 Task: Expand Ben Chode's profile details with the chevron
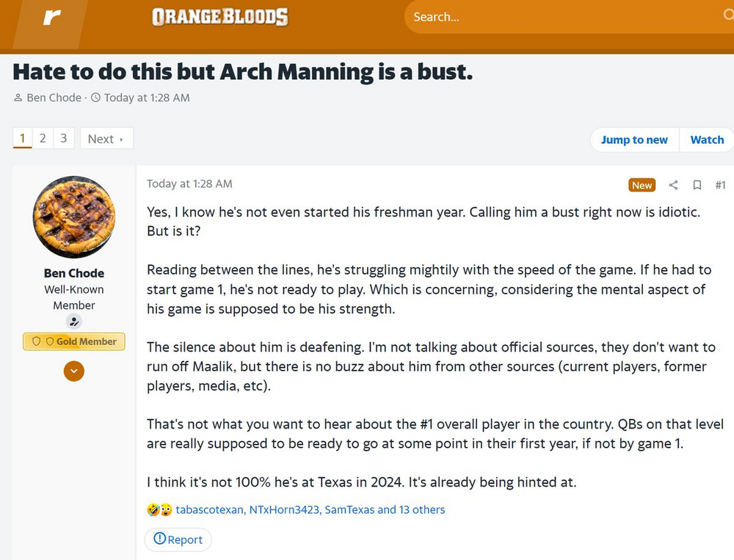coord(73,371)
